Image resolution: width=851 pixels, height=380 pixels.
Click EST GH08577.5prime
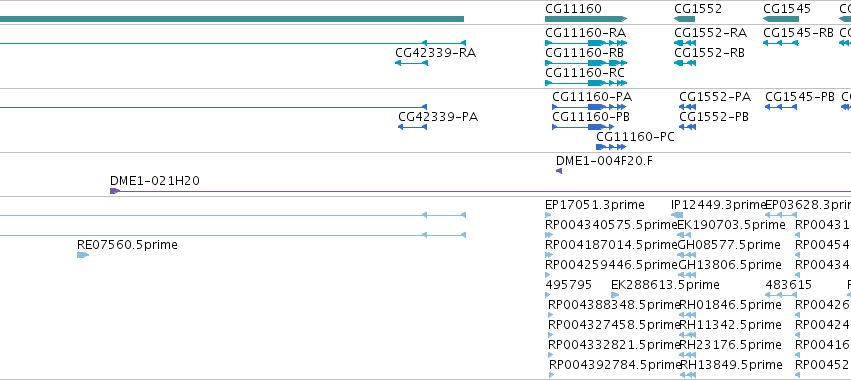click(729, 245)
